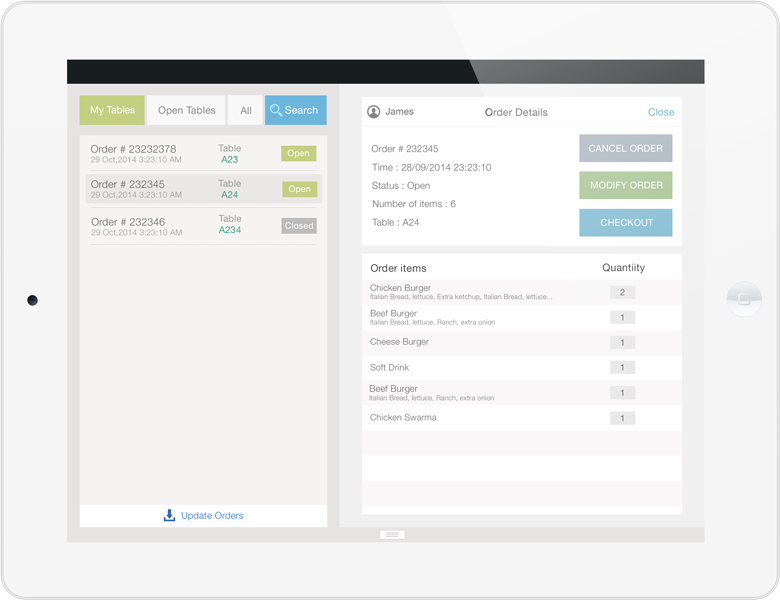Proceed with the Checkout button
Screen dimensions: 780x600
[x=625, y=222]
